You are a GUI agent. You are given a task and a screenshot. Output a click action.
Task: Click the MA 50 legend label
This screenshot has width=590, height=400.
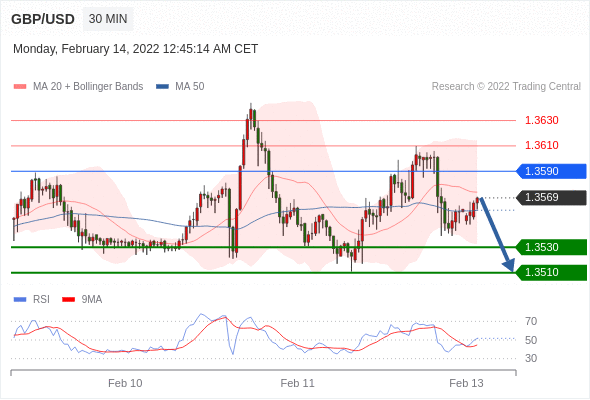pyautogui.click(x=190, y=87)
